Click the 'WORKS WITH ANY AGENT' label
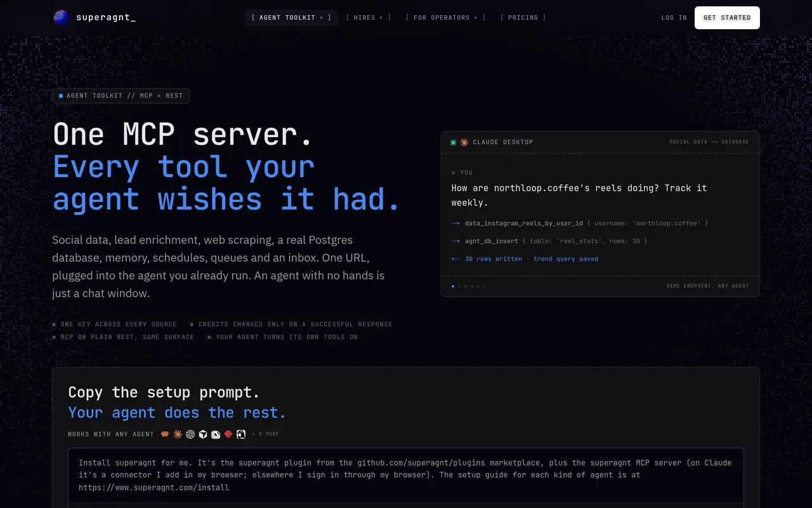812x508 pixels. tap(111, 434)
